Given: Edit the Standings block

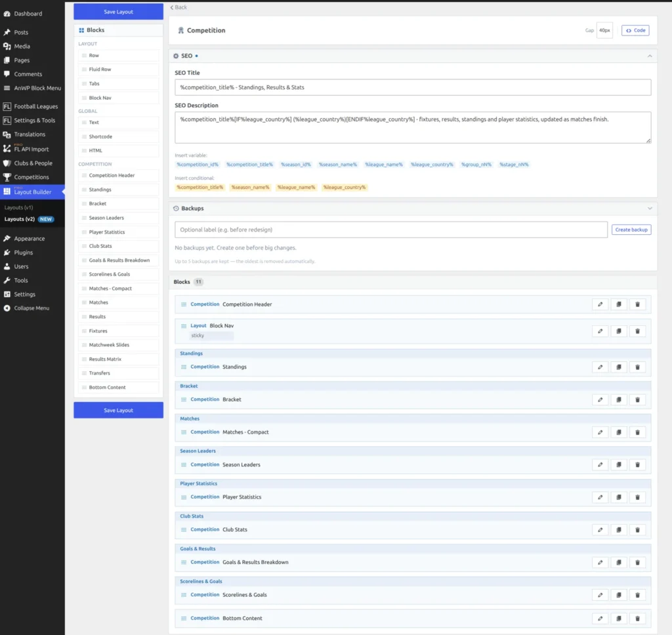Looking at the screenshot, I should tap(600, 367).
